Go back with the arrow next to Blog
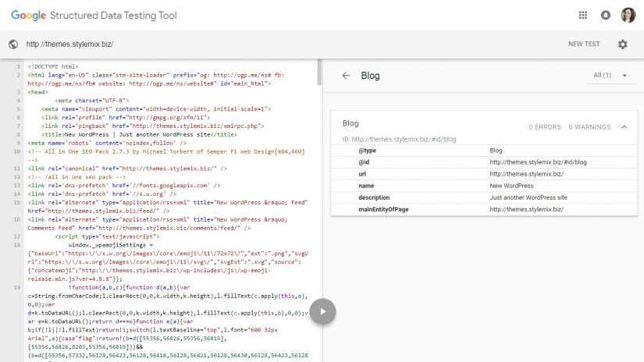The height and width of the screenshot is (362, 644). 346,76
